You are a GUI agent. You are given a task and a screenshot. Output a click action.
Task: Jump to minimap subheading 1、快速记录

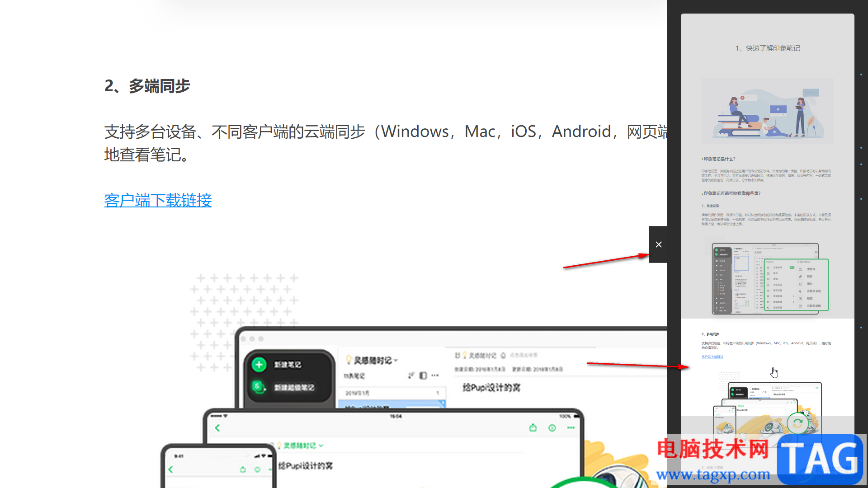click(710, 206)
